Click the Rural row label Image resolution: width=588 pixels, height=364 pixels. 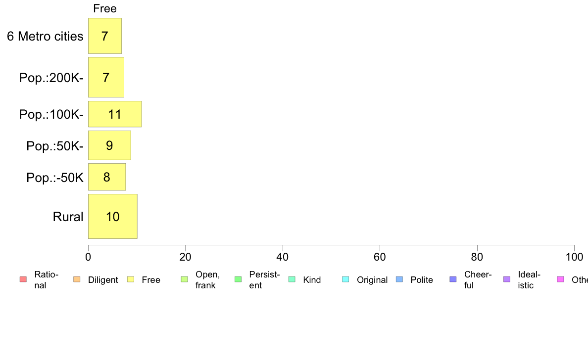[68, 217]
